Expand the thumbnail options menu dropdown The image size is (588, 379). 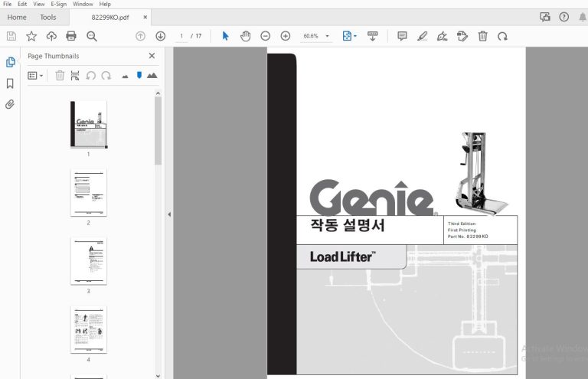point(35,76)
